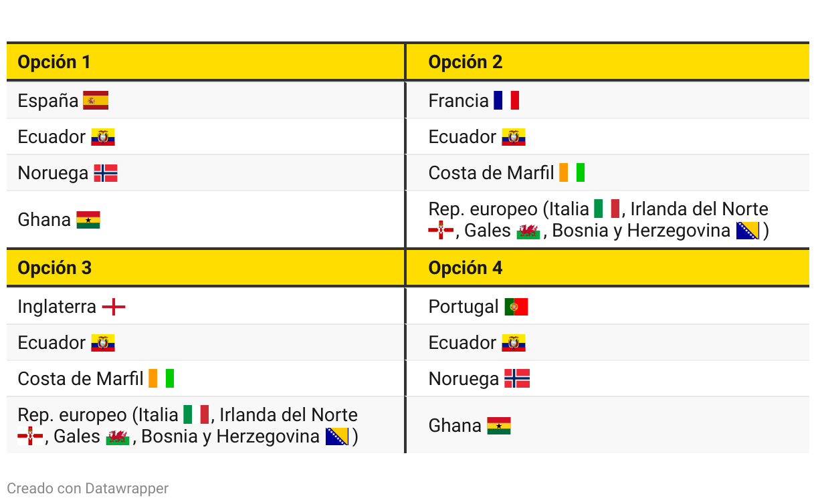Click Noruega text under Opción 4
Image resolution: width=816 pixels, height=504 pixels.
click(464, 379)
